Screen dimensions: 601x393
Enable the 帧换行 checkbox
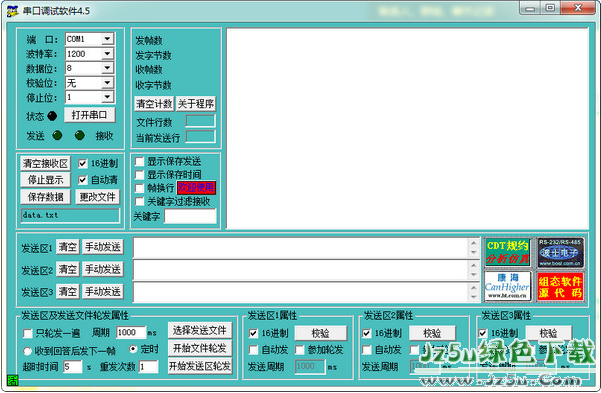point(140,188)
